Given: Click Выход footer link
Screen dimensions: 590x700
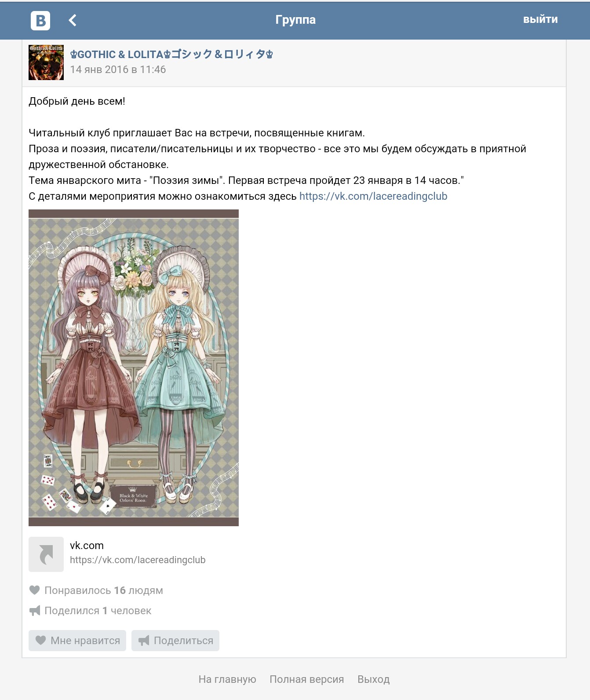Looking at the screenshot, I should 374,679.
